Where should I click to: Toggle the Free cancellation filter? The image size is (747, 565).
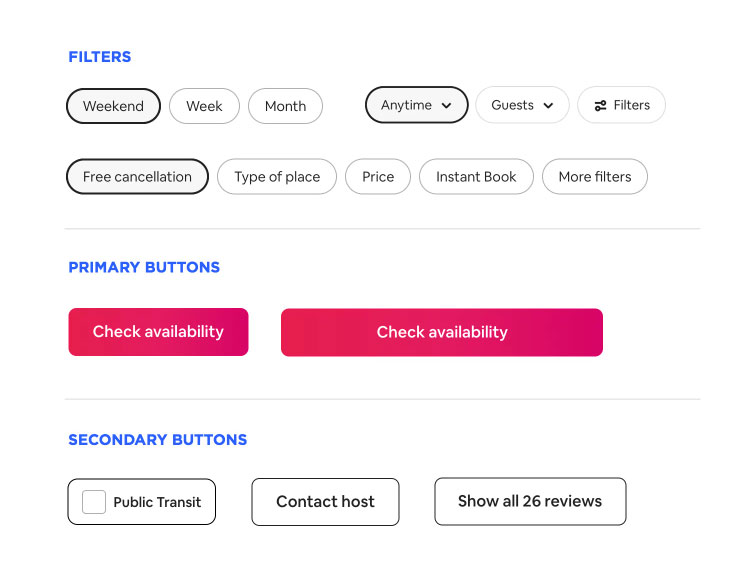pyautogui.click(x=137, y=177)
